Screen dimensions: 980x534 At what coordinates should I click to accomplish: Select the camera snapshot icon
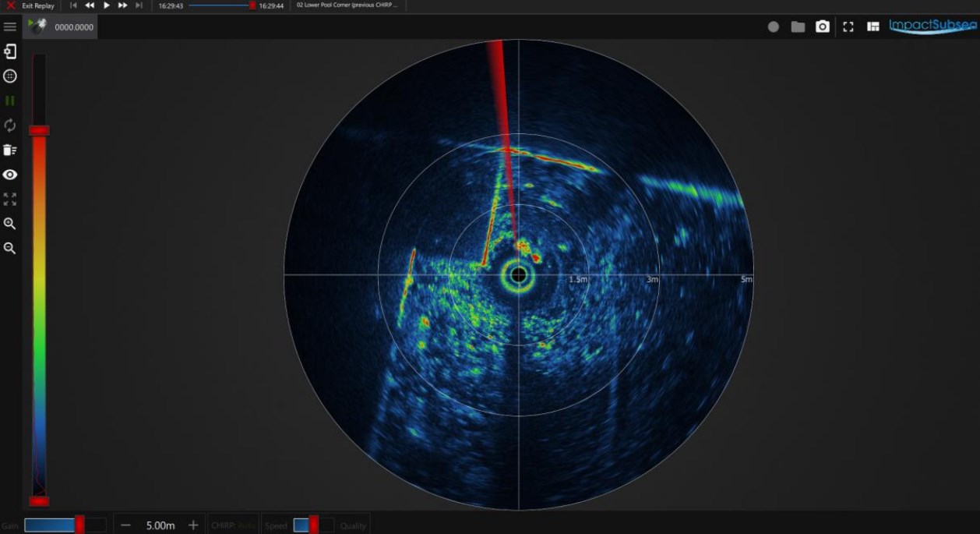823,26
